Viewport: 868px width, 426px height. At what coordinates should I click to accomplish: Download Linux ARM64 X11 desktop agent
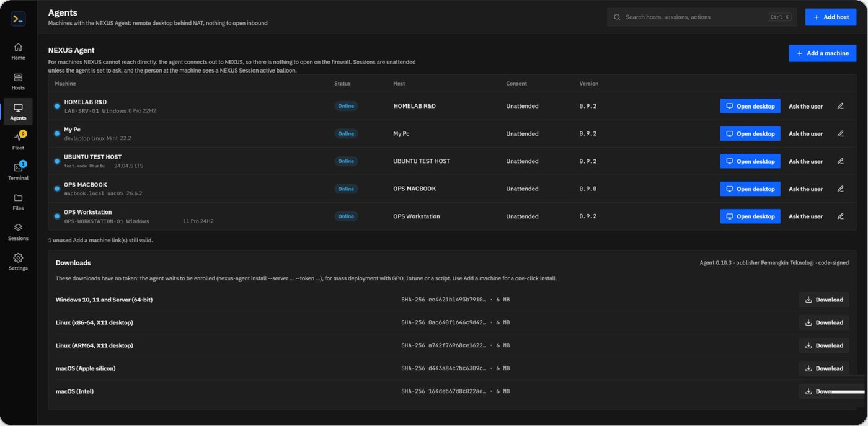pos(824,345)
